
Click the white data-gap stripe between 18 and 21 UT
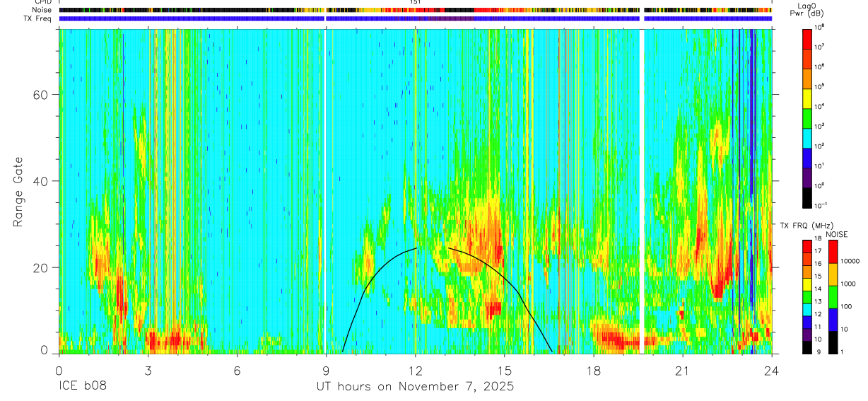(641, 191)
